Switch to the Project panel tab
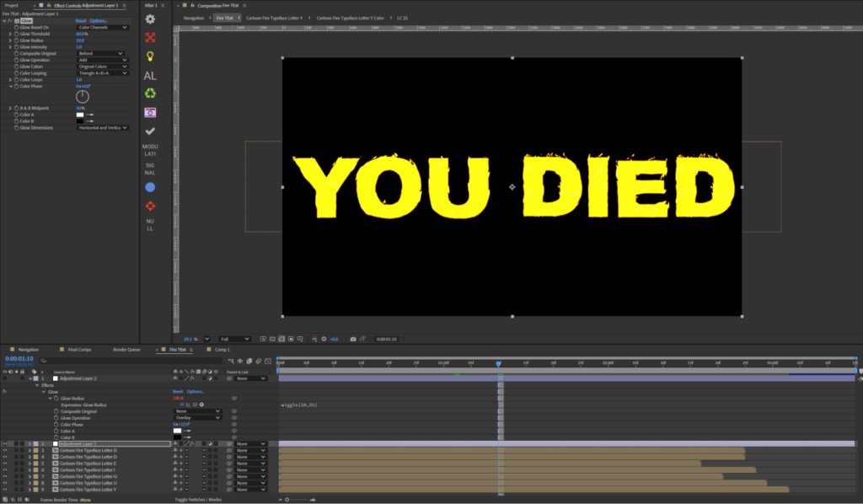 tap(12, 5)
